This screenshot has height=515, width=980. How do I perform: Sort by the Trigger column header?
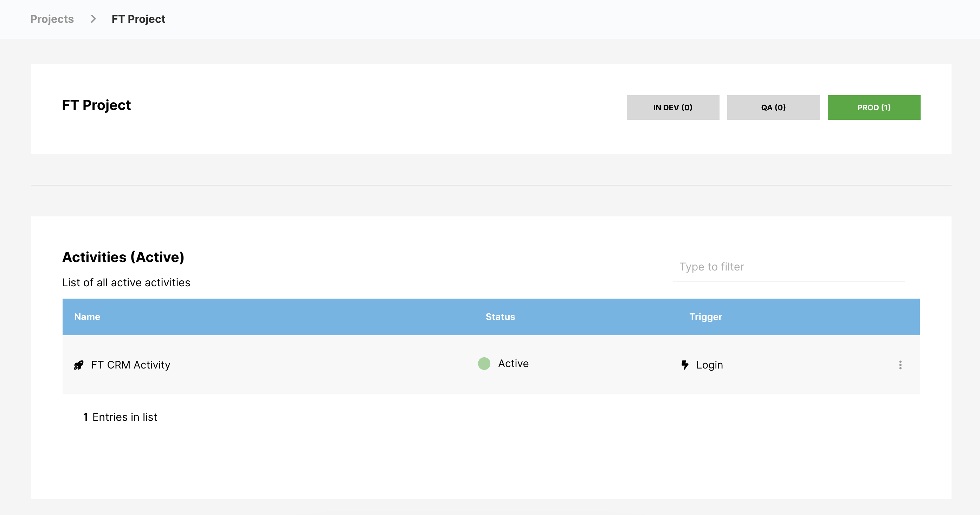point(705,317)
